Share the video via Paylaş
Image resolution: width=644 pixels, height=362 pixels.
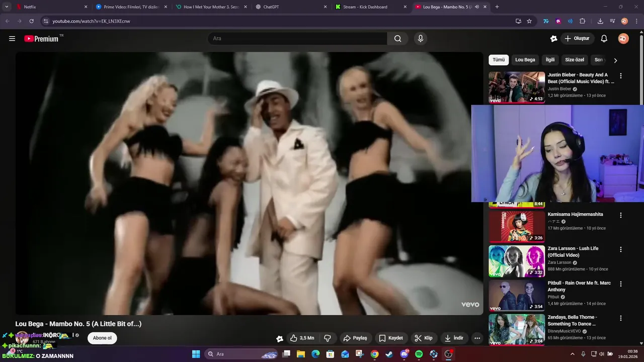355,338
